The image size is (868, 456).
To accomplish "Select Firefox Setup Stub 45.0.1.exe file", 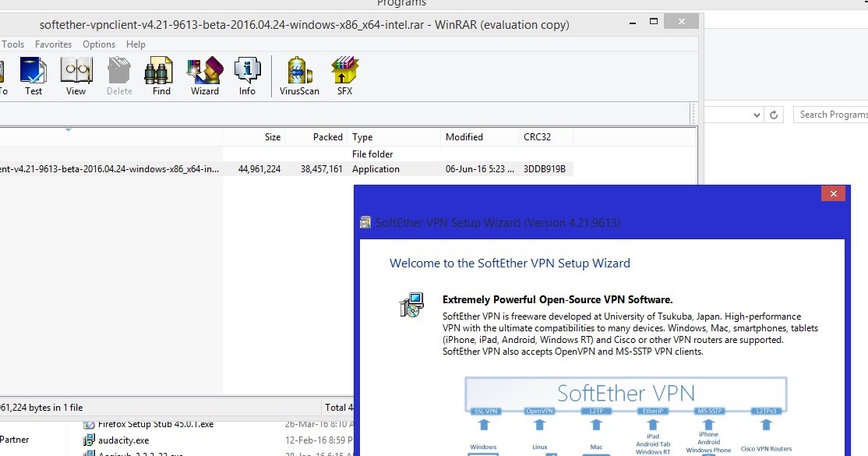I will [x=156, y=424].
